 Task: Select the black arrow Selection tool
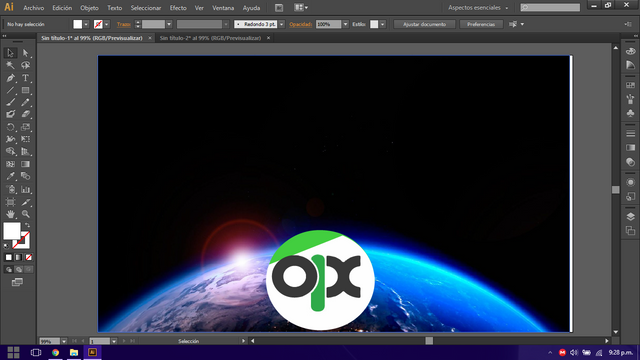[x=10, y=53]
